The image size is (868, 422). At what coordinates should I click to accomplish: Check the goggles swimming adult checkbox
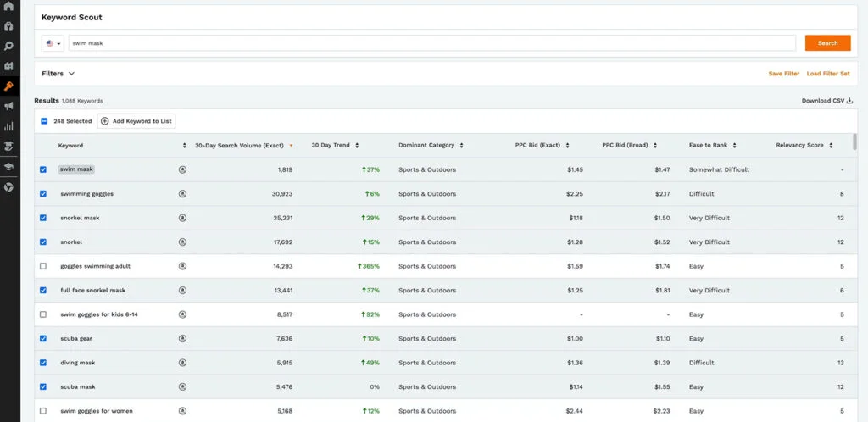click(x=43, y=266)
